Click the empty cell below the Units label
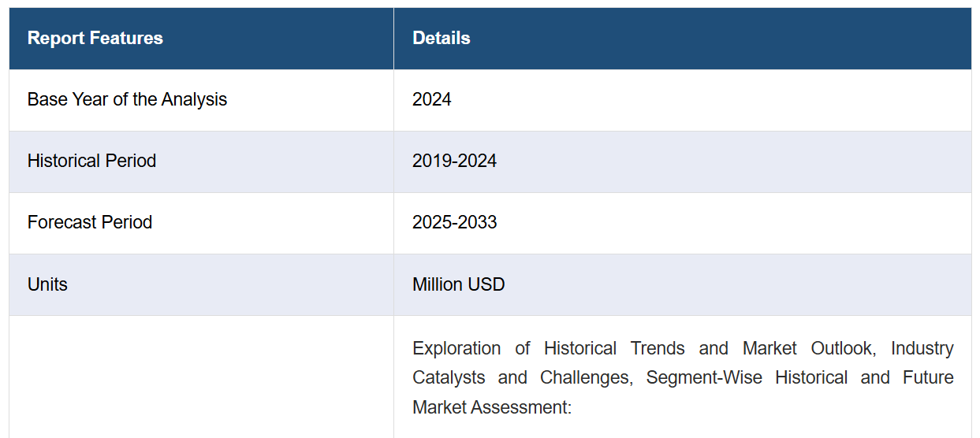 [x=201, y=377]
